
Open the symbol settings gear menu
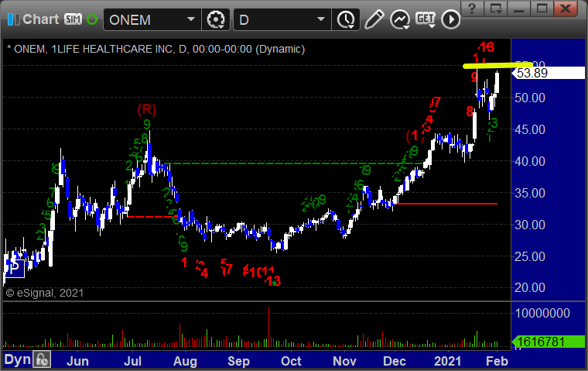pos(216,19)
